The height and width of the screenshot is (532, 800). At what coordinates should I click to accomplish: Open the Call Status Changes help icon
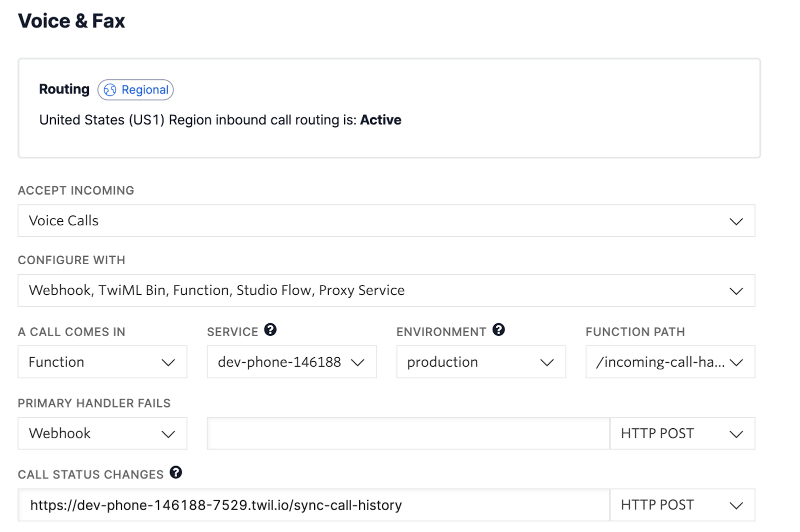[176, 472]
